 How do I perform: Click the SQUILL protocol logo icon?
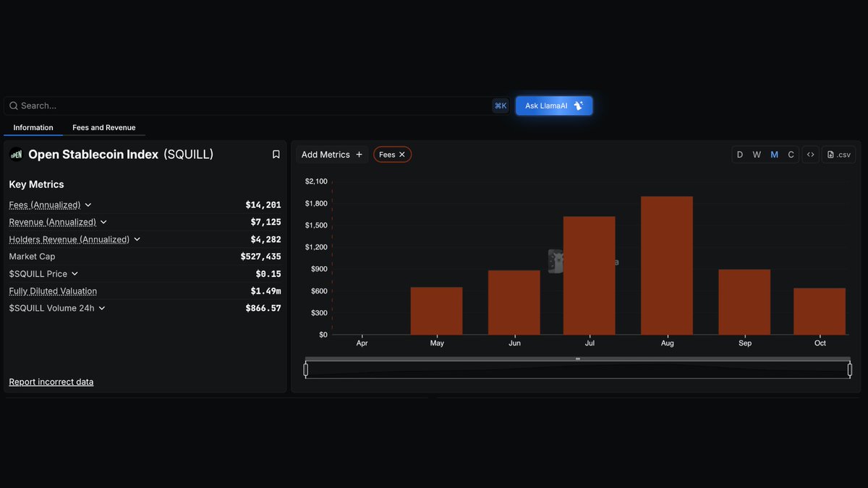point(16,154)
